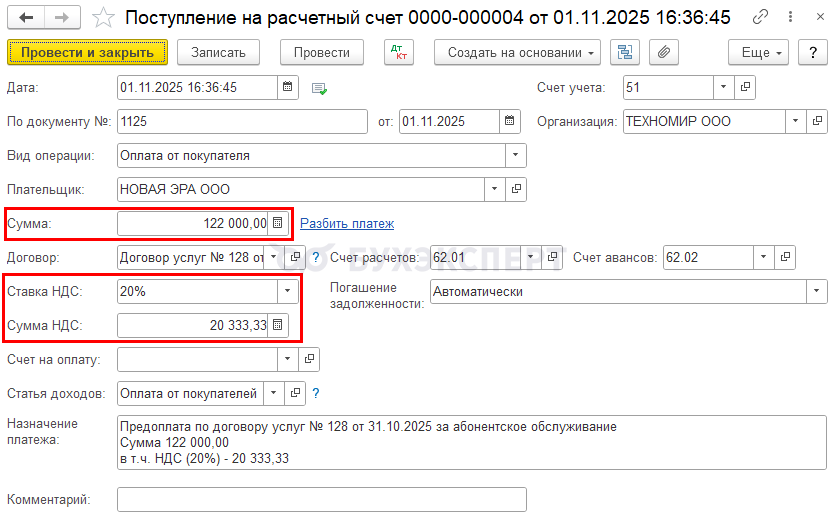
Task: Open the Создать на основании menu
Action: coord(517,52)
